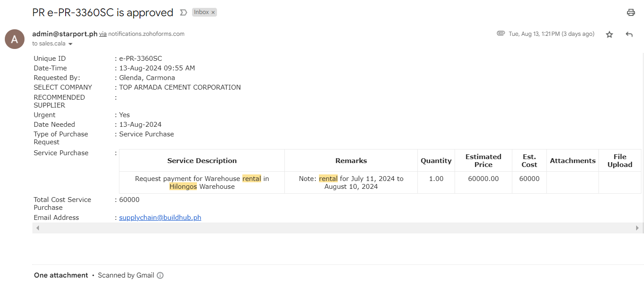Screen dimensions: 644x285
Task: Expand recipient details arrow near sales.cala
Action: [x=70, y=44]
